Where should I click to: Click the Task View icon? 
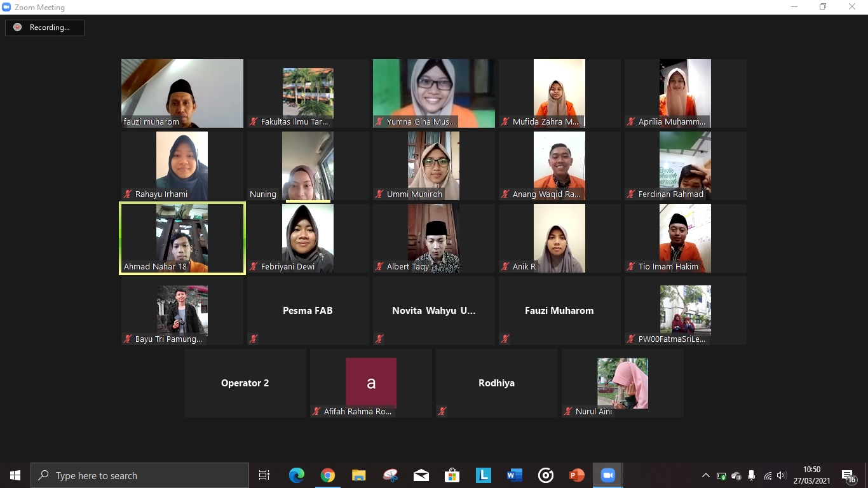pyautogui.click(x=264, y=475)
